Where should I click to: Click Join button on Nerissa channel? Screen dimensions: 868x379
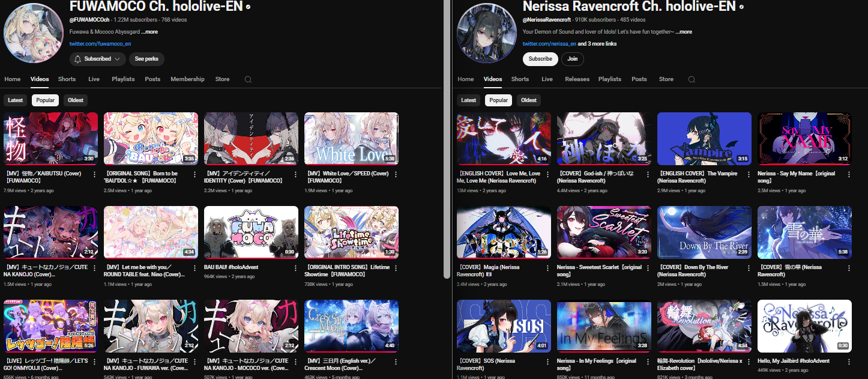coord(573,59)
